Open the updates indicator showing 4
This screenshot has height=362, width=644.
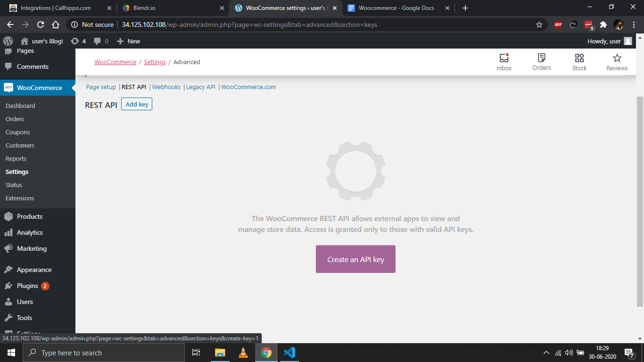tap(78, 41)
